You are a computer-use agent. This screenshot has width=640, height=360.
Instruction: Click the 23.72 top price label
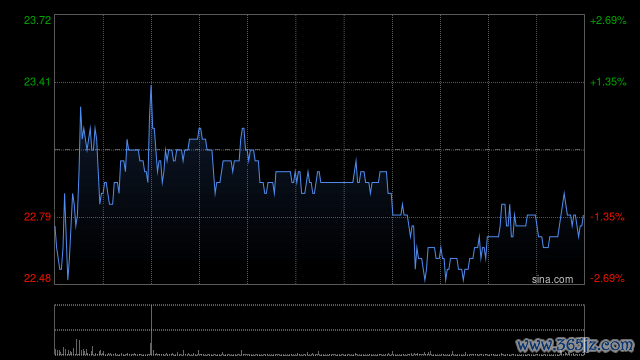(38, 20)
